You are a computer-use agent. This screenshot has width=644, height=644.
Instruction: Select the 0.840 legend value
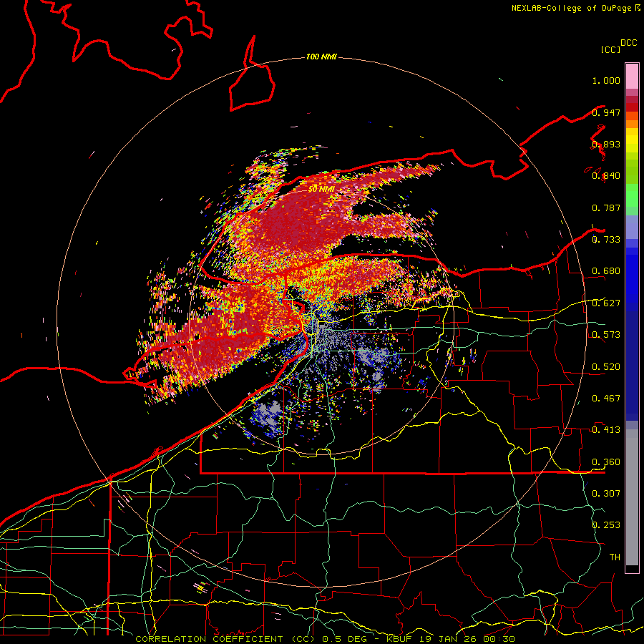point(606,176)
